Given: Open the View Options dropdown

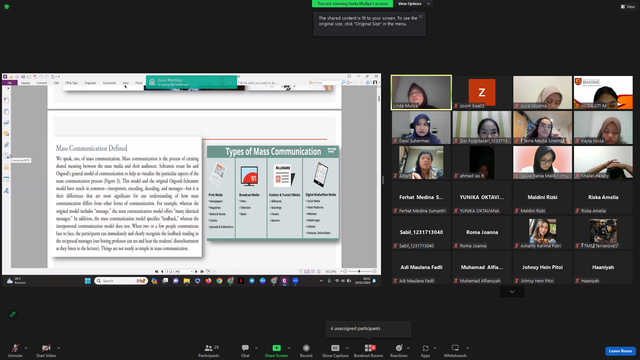Looking at the screenshot, I should pyautogui.click(x=413, y=4).
